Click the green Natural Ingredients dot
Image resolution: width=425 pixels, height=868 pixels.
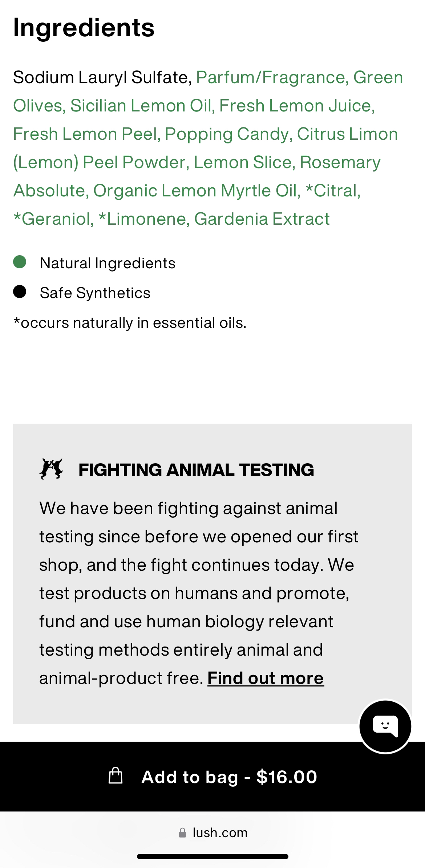(20, 262)
